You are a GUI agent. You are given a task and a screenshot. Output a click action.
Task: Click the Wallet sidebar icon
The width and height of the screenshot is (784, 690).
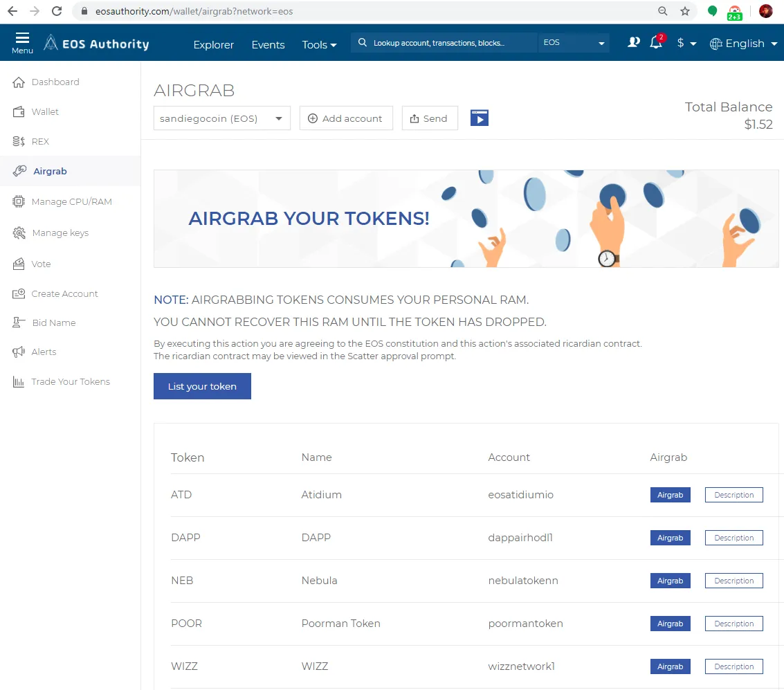tap(19, 112)
